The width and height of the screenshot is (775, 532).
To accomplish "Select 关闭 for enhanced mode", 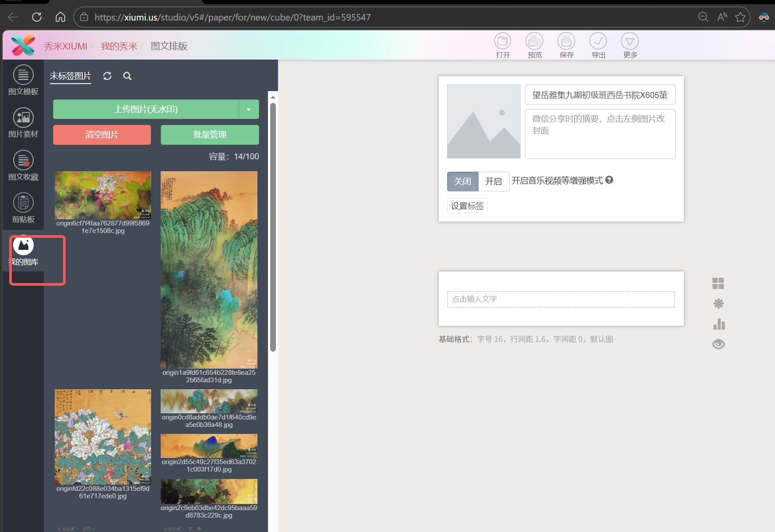I will (463, 181).
